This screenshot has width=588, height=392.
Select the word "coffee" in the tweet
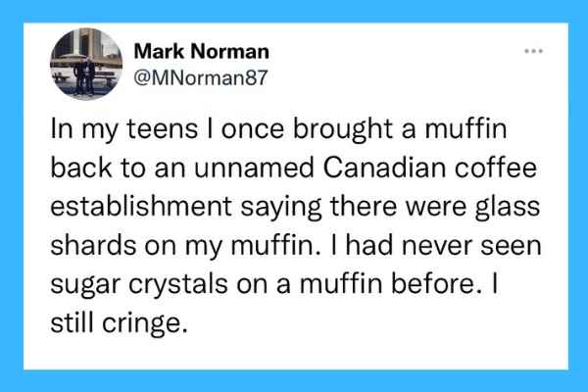[496, 168]
